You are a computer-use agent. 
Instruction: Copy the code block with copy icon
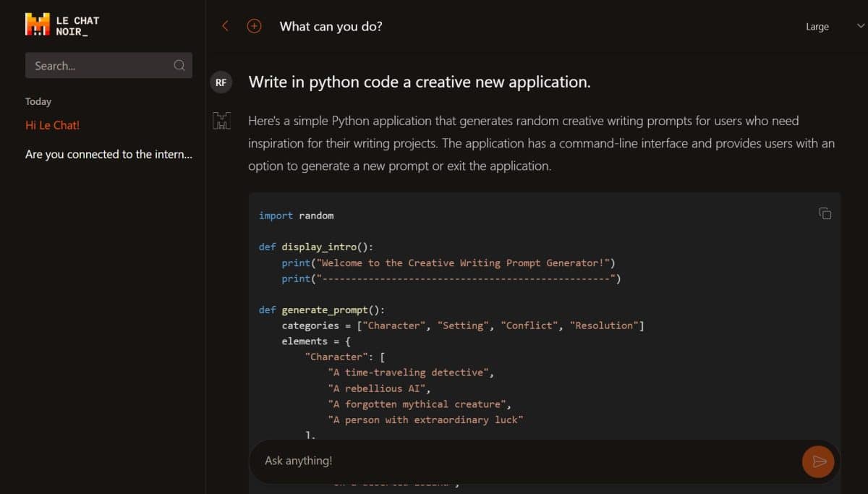pos(825,213)
